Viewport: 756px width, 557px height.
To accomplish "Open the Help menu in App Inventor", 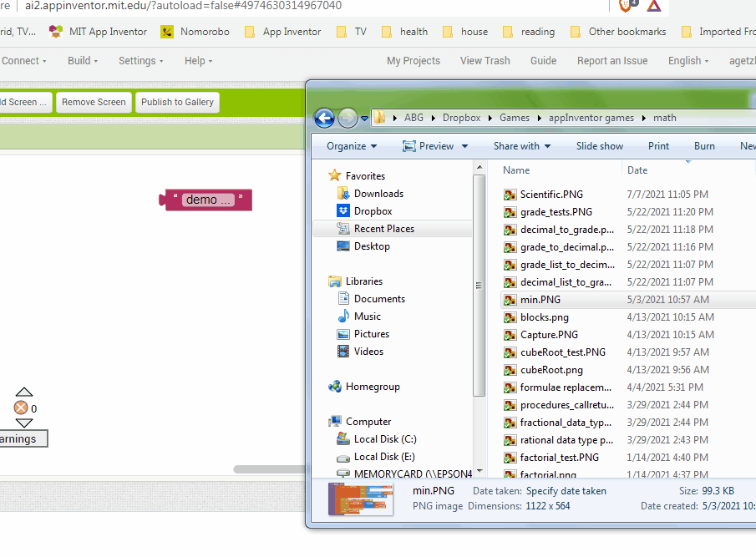I will [x=198, y=61].
